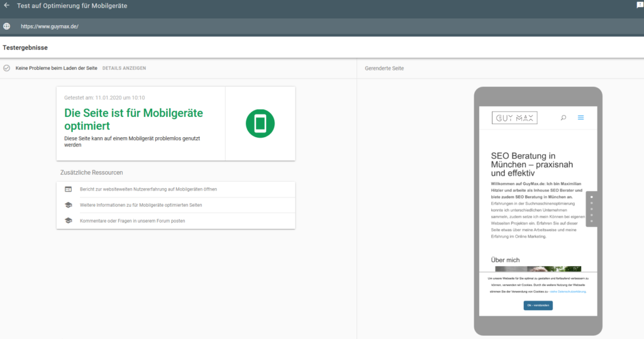The width and height of the screenshot is (644, 339).
Task: Click DETAILS ANZEIGEN
Action: point(124,68)
